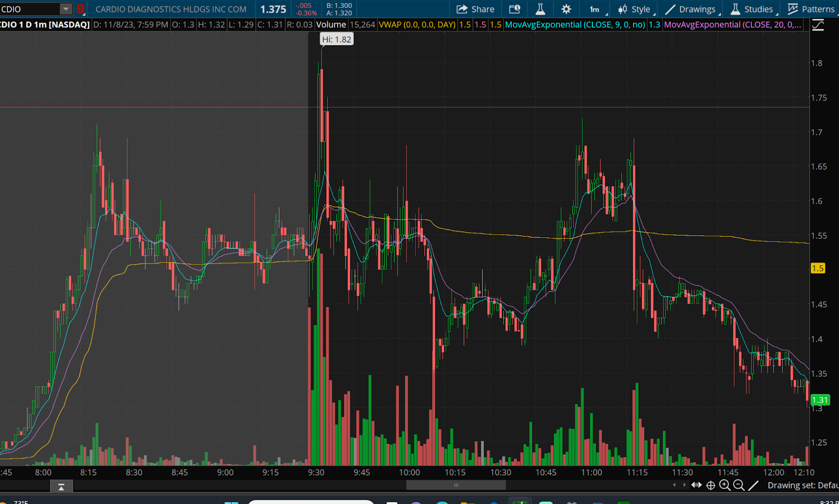839x504 pixels.
Task: Click the scroll right arrow near zoom tools
Action: pos(684,485)
